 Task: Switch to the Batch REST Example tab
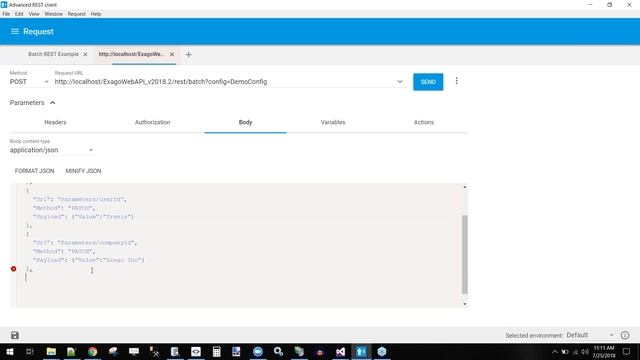click(53, 54)
